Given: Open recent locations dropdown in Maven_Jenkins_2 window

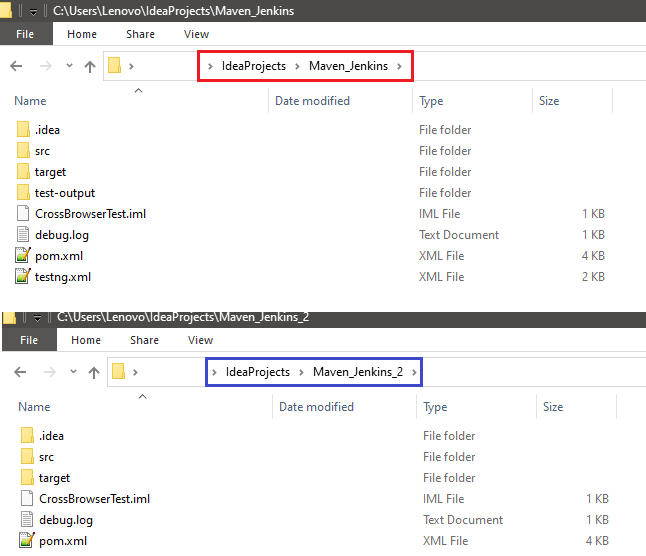Looking at the screenshot, I should tap(73, 371).
